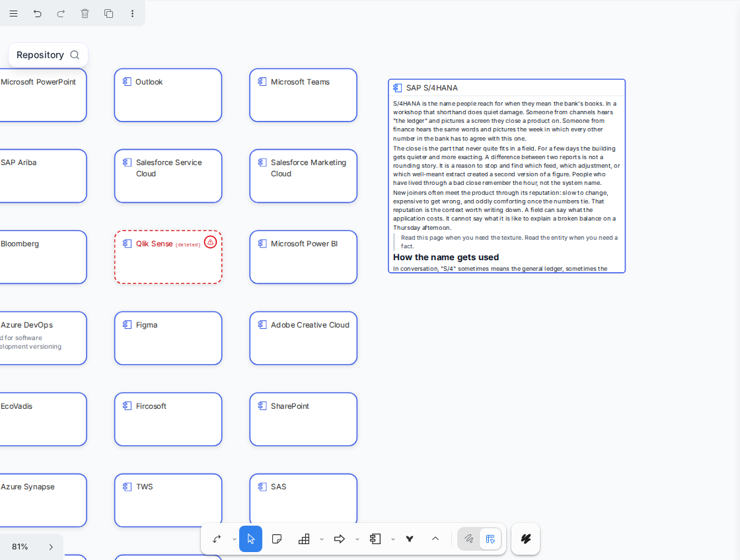Screen dimensions: 740x560
Task: Select the pointer tool in bottom toolbar
Action: click(x=250, y=539)
